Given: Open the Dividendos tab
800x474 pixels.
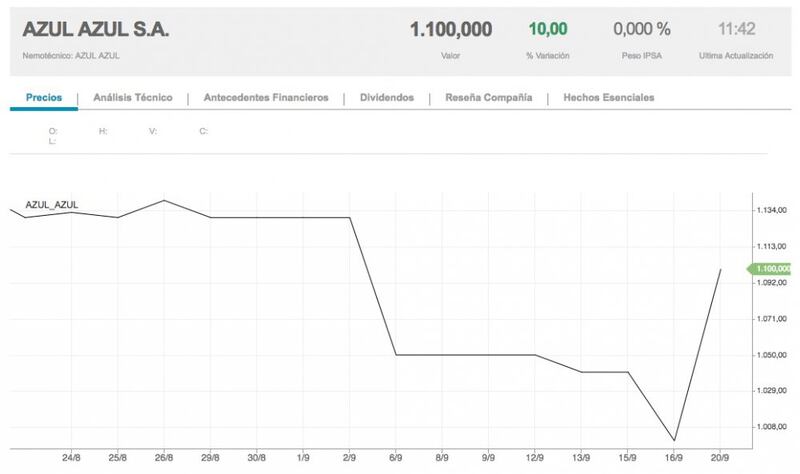Looking at the screenshot, I should 386,98.
